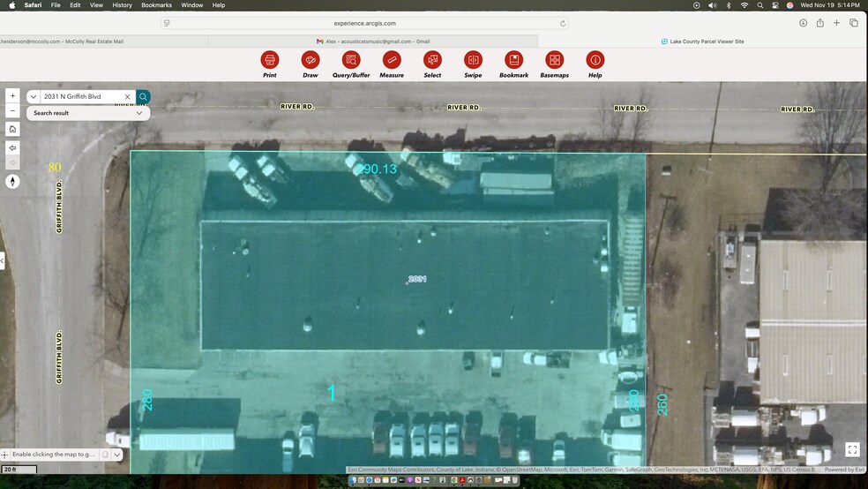Screen dimensions: 868x489
Task: Select the Draw tool
Action: point(310,60)
